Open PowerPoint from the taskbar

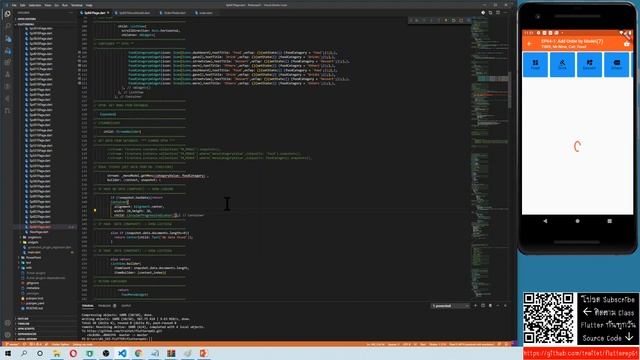tap(203, 353)
